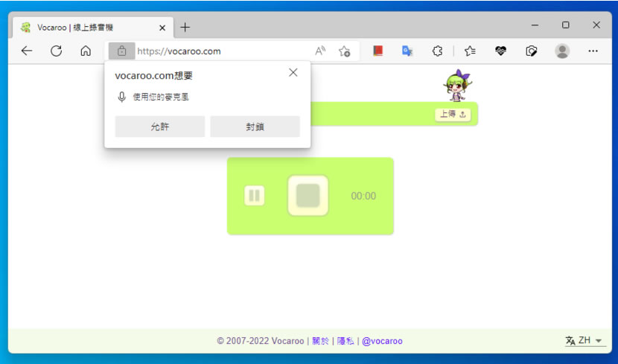Open the Favorites list icon
This screenshot has height=364, width=618.
[x=470, y=51]
